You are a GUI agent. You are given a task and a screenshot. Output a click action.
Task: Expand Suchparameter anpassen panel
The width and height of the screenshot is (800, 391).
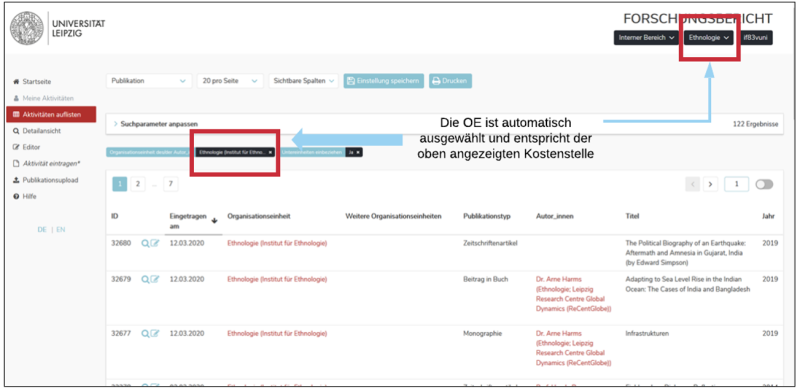pyautogui.click(x=156, y=124)
